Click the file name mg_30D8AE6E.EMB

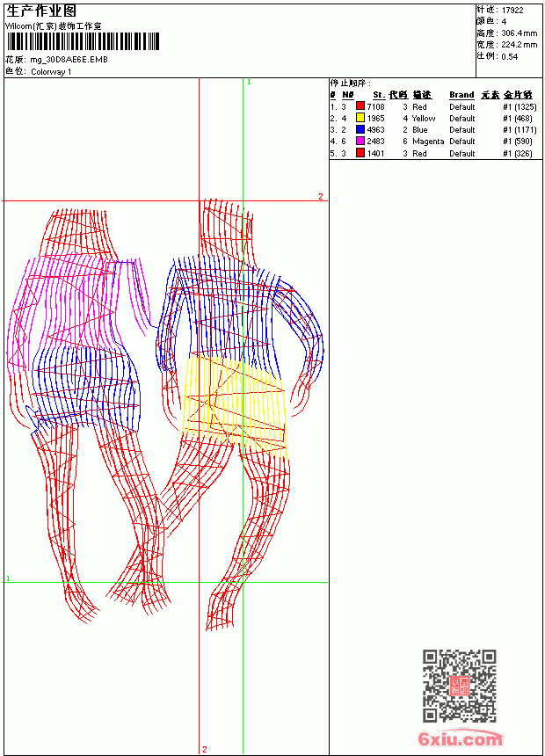[x=69, y=60]
